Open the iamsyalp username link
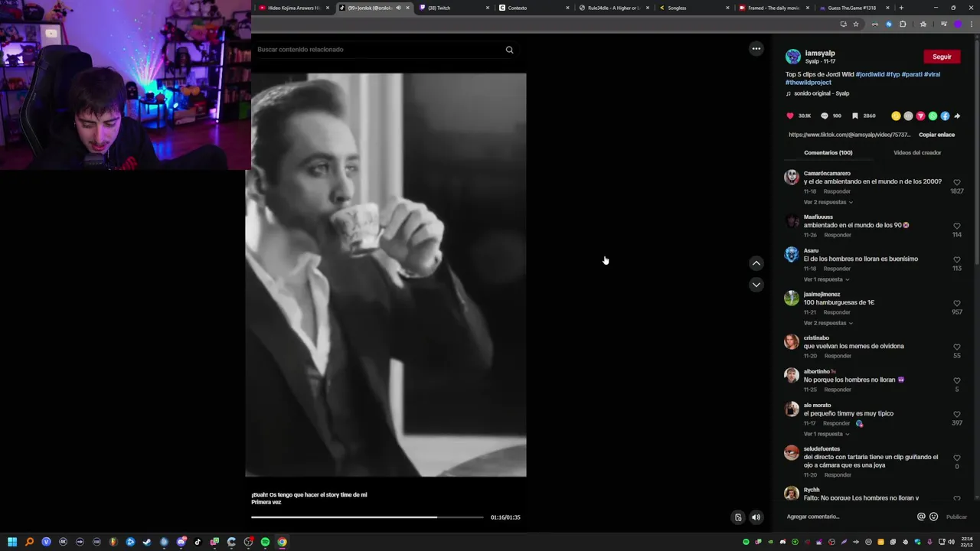This screenshot has width=980, height=551. tap(820, 54)
